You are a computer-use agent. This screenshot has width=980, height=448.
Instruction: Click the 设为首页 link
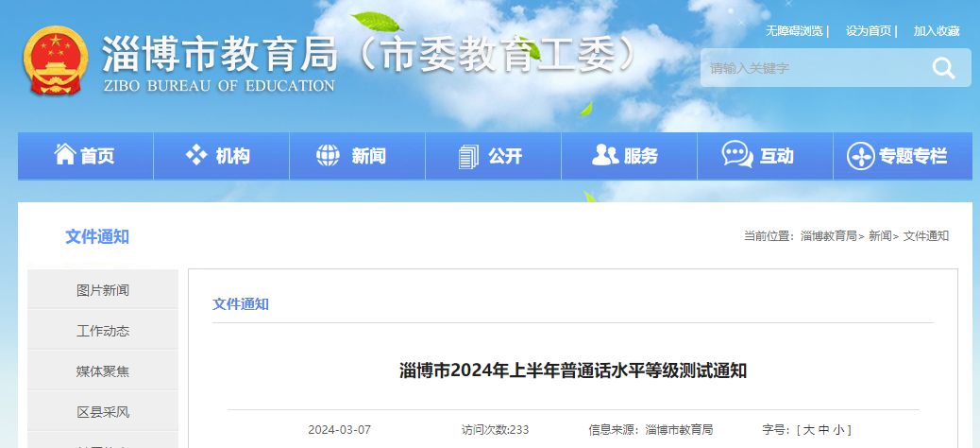(x=869, y=31)
